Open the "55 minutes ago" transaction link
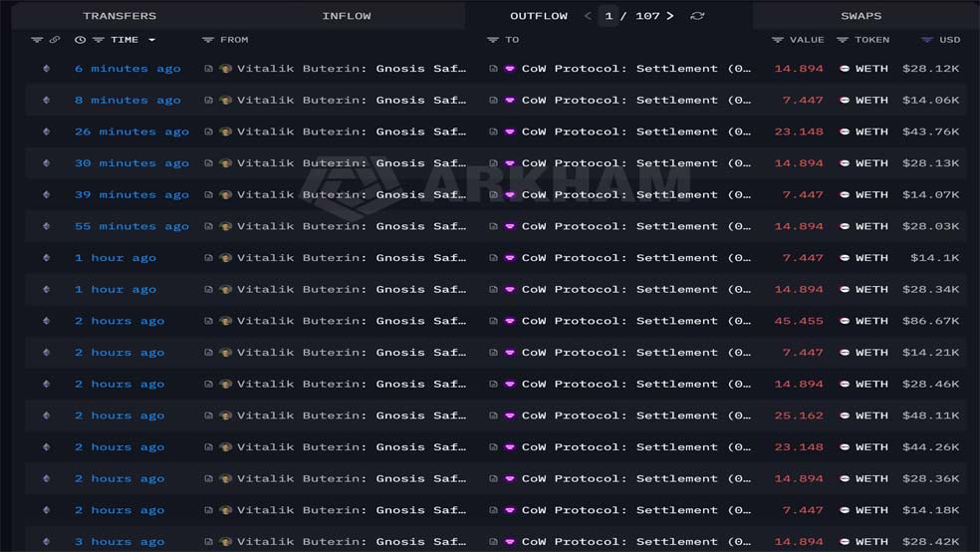This screenshot has height=552, width=980. tap(131, 226)
